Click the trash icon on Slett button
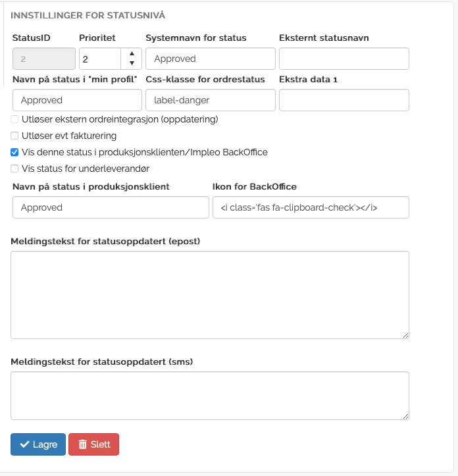This screenshot has height=476, width=458. pyautogui.click(x=83, y=444)
